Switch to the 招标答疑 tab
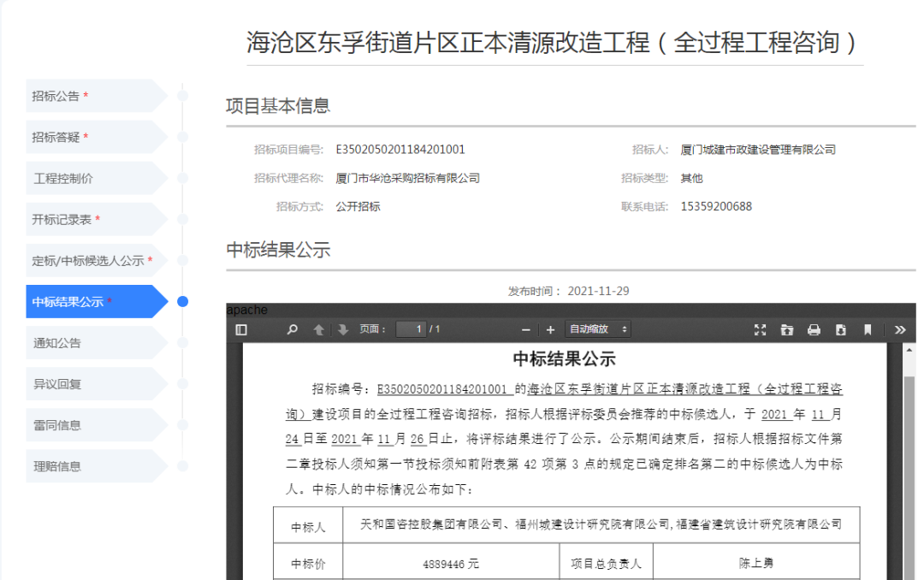Viewport: 924px width, 580px height. [x=97, y=137]
